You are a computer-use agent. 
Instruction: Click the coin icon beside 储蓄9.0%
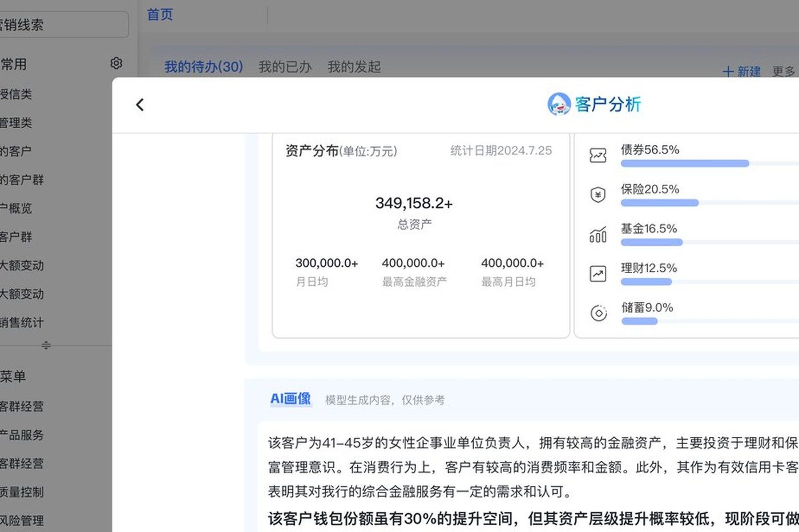[x=598, y=313]
